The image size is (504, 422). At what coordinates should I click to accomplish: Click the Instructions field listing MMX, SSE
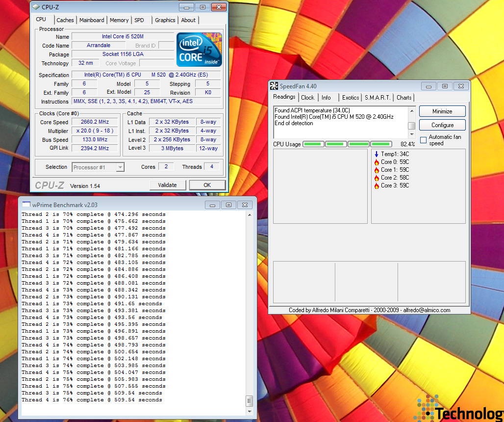pos(146,101)
